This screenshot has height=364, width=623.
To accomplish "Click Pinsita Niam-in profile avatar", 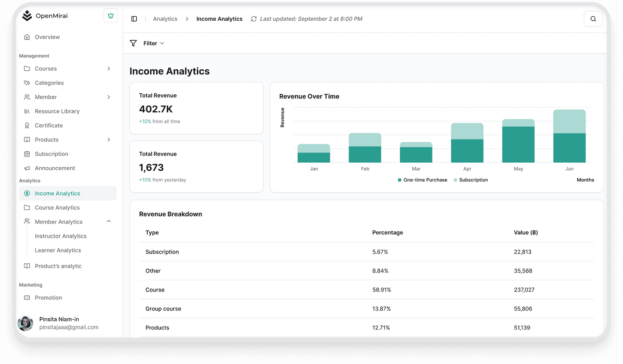I will coord(25,323).
